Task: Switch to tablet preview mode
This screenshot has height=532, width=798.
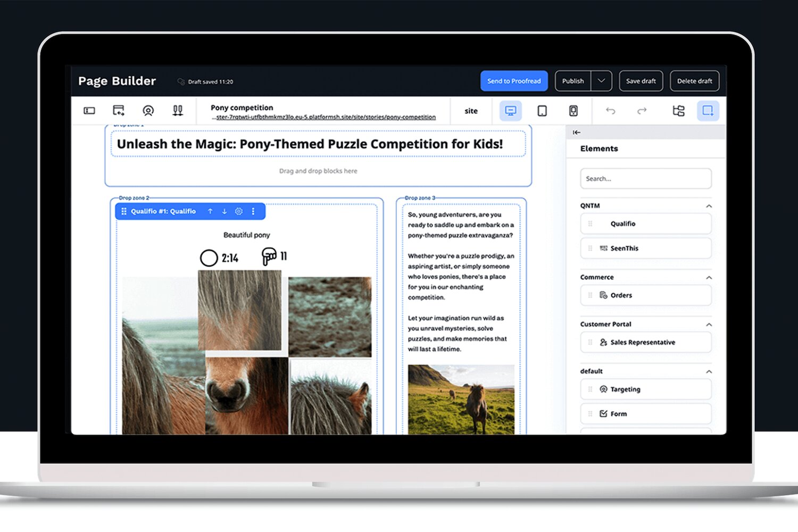Action: click(x=542, y=111)
